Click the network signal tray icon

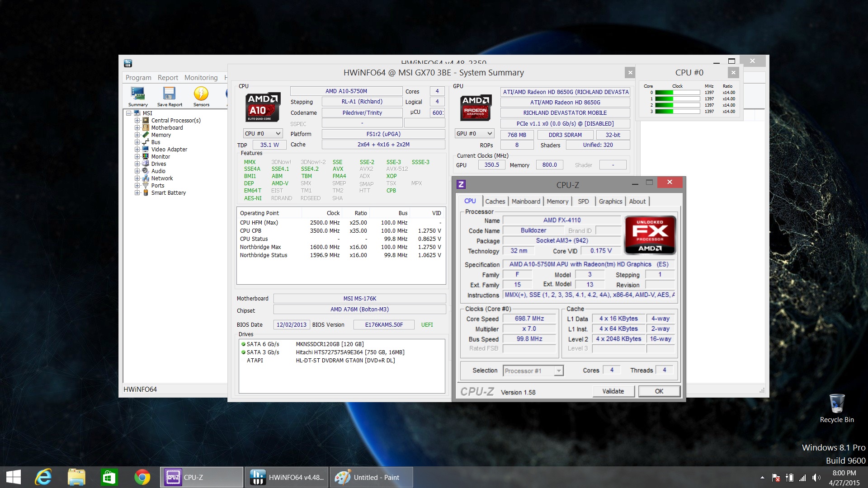[802, 478]
